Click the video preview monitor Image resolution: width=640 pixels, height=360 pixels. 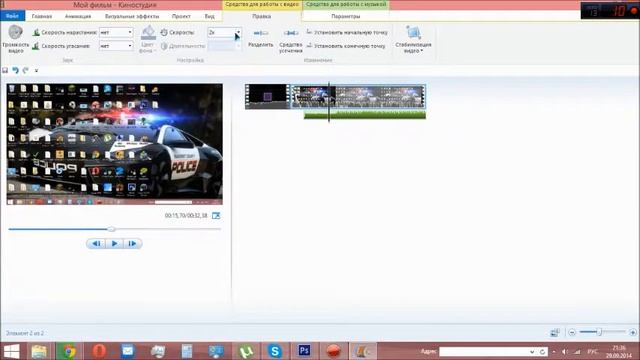point(115,144)
